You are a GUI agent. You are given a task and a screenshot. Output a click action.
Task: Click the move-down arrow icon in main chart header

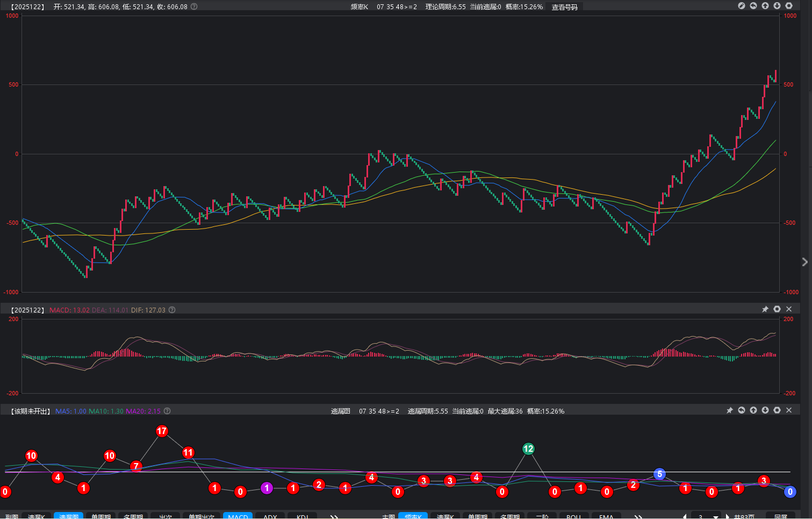point(777,6)
